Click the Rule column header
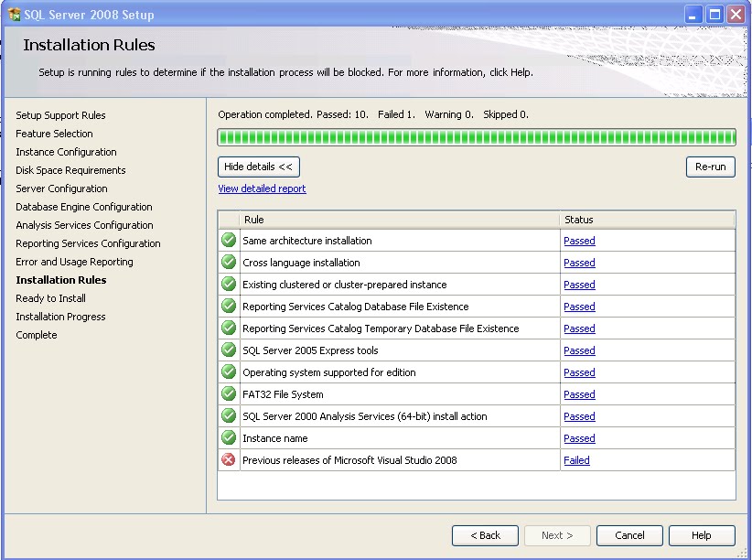This screenshot has width=752, height=560. point(400,220)
